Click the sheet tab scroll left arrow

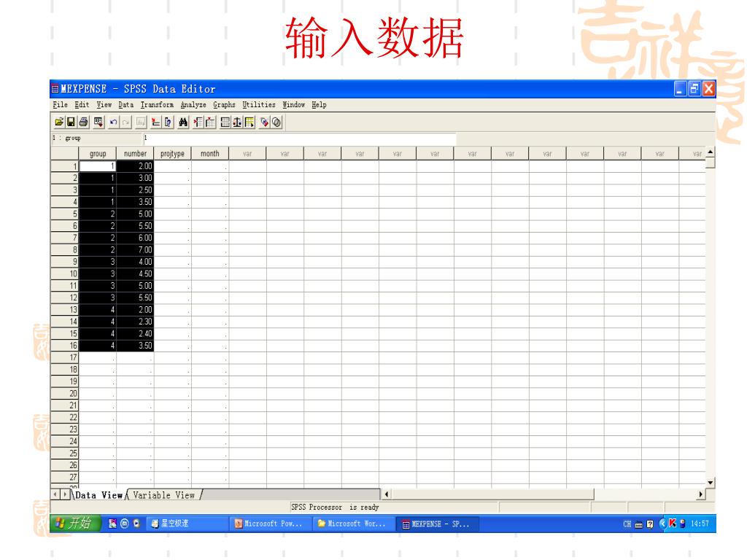(55, 495)
